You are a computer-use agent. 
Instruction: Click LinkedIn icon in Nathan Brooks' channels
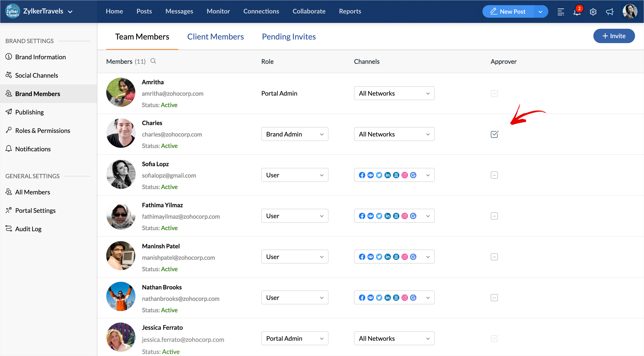(387, 297)
